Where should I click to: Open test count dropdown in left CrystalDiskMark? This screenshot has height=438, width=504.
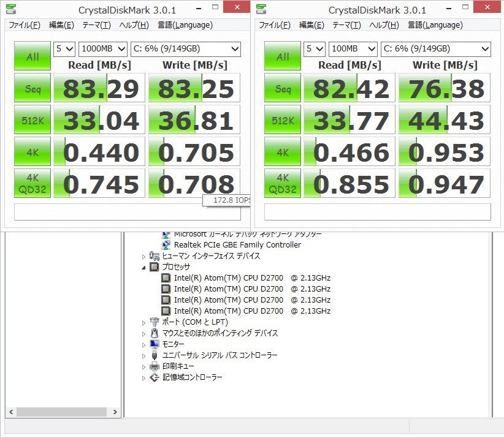(x=64, y=49)
